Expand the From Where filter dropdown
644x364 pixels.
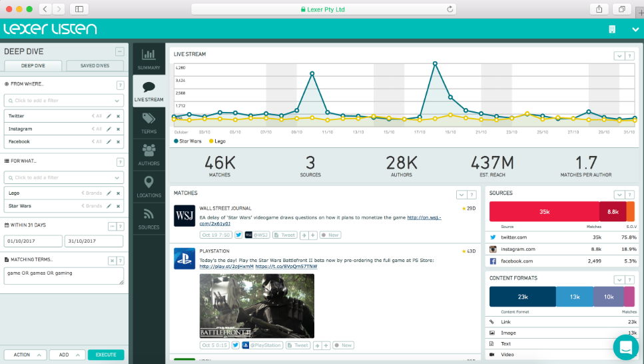point(117,101)
